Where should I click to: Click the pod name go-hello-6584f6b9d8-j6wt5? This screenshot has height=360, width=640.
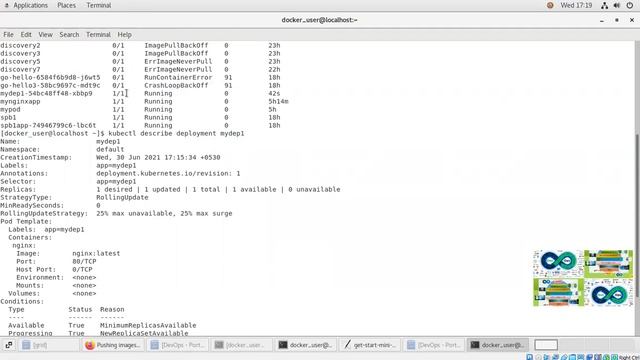pos(50,78)
